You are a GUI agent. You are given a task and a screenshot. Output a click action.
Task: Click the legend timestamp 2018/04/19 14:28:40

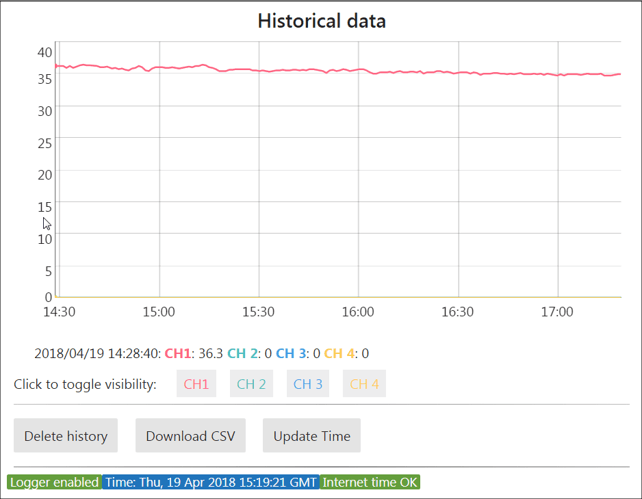tap(97, 353)
